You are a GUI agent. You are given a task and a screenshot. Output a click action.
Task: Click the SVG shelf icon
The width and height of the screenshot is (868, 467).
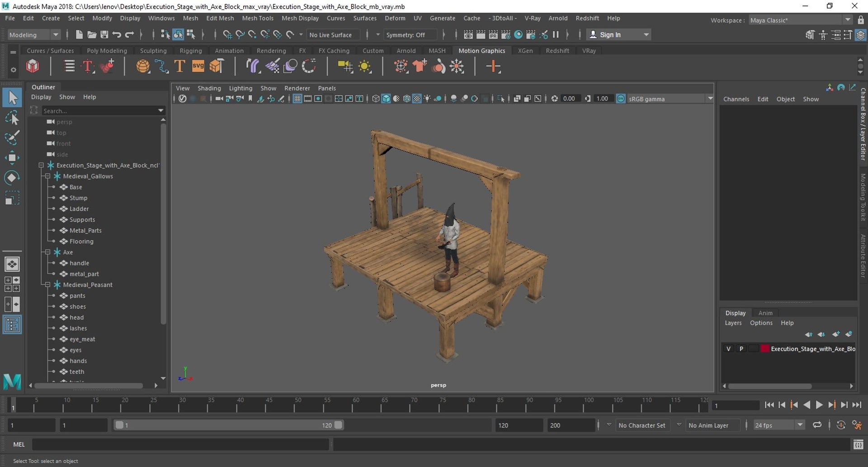(x=198, y=66)
